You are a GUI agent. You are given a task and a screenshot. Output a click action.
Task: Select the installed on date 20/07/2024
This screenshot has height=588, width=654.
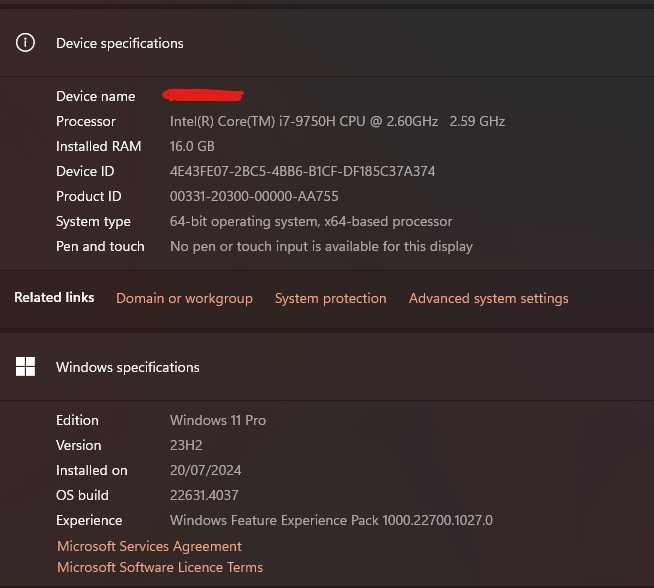(x=205, y=470)
